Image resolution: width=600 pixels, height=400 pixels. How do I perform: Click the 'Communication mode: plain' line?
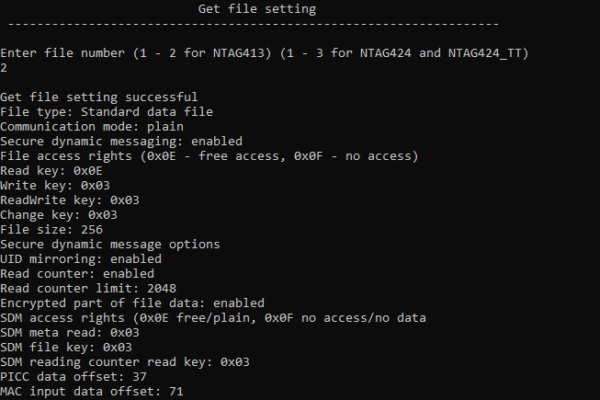click(x=92, y=127)
